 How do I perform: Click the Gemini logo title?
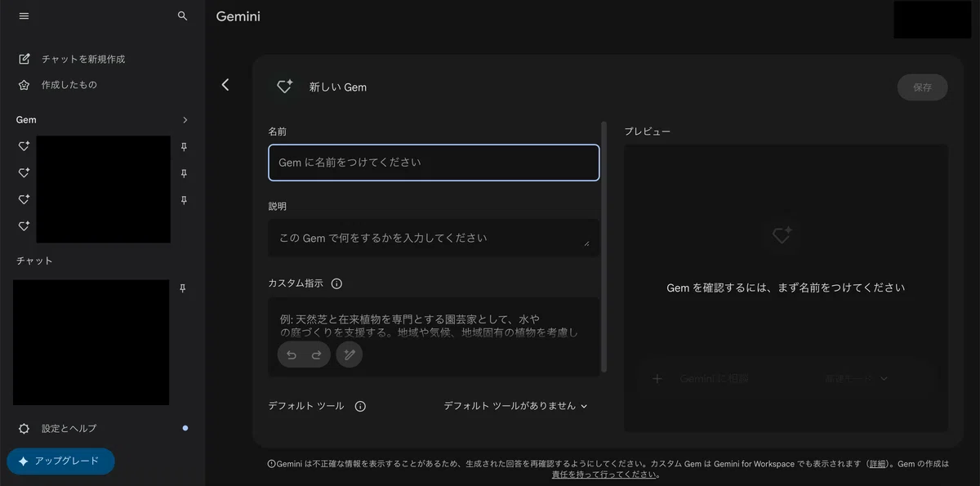(x=238, y=16)
